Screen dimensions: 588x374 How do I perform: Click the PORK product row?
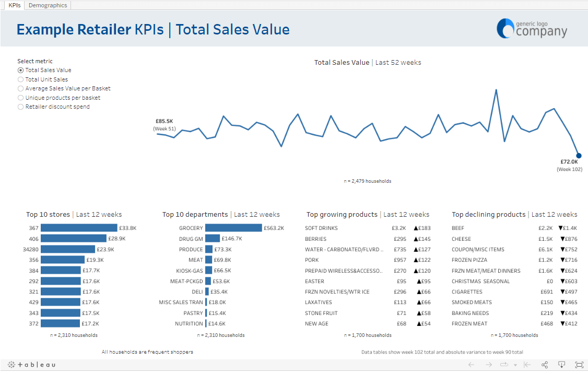pos(368,260)
